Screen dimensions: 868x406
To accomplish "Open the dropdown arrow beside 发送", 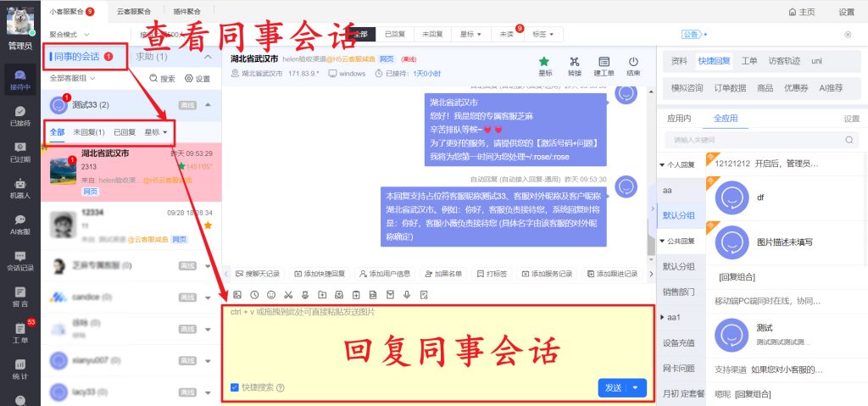I will (636, 387).
